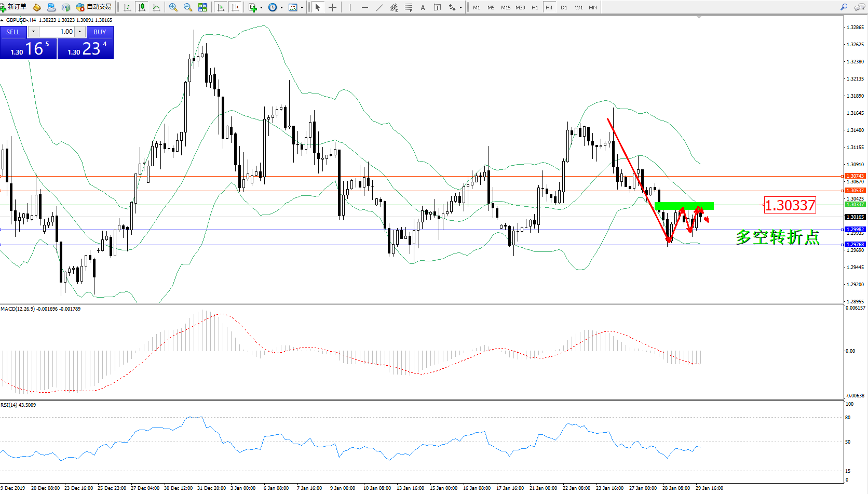
Task: Choose the horizontal line drawing tool
Action: tap(365, 7)
